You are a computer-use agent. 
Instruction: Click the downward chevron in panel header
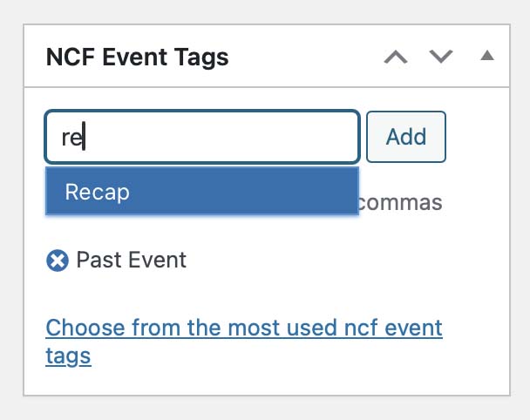point(441,57)
